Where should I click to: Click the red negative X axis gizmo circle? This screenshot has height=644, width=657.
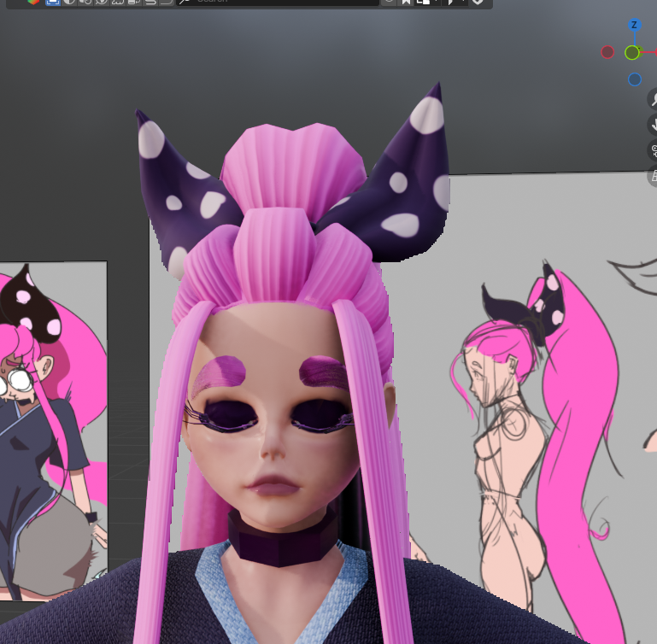point(607,52)
